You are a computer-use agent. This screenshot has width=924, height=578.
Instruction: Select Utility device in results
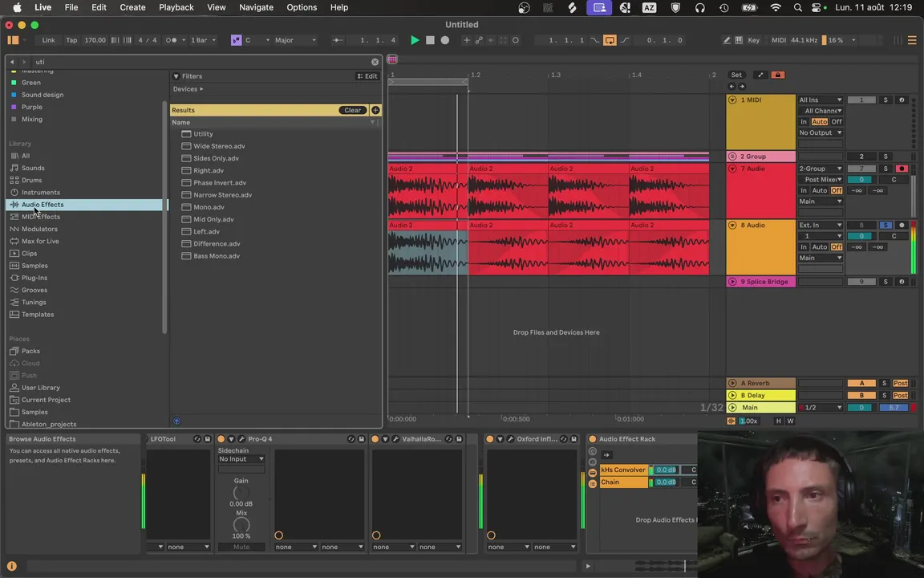click(203, 134)
